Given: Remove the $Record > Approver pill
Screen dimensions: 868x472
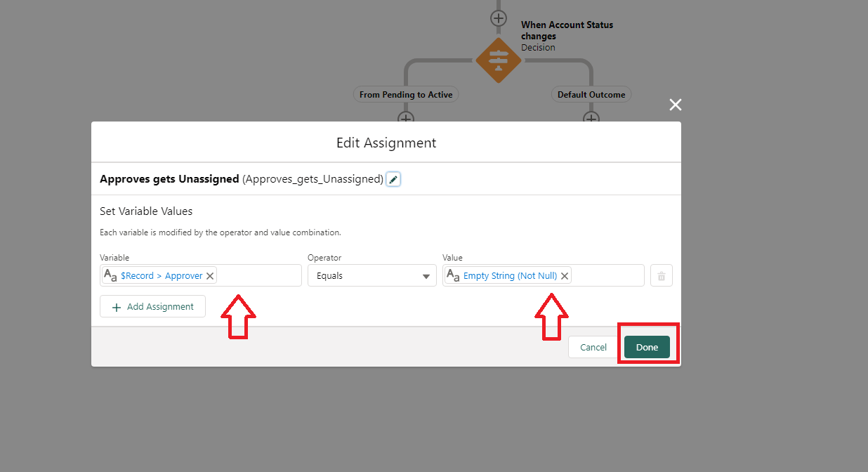Looking at the screenshot, I should point(210,276).
